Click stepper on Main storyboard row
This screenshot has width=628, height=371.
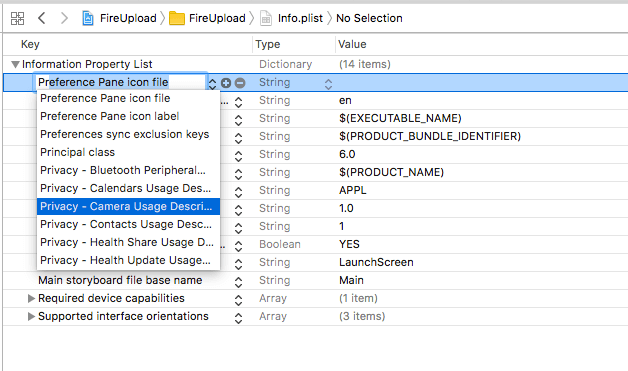238,282
